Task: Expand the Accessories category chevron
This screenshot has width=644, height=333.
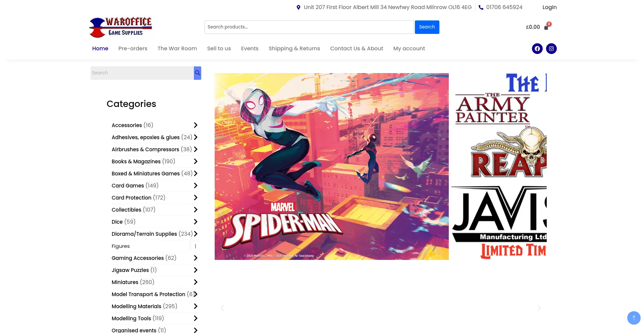Action: pyautogui.click(x=196, y=125)
